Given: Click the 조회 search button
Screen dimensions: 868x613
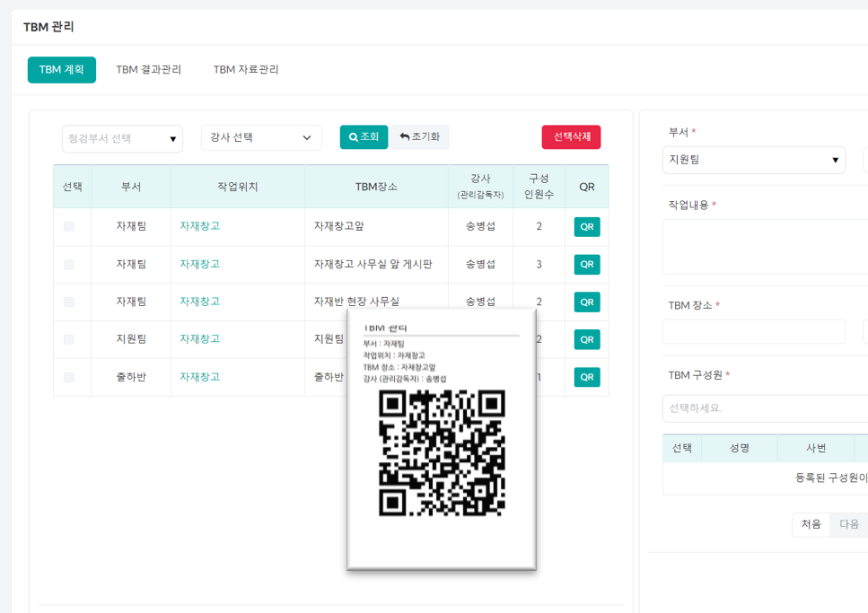Looking at the screenshot, I should pos(364,137).
